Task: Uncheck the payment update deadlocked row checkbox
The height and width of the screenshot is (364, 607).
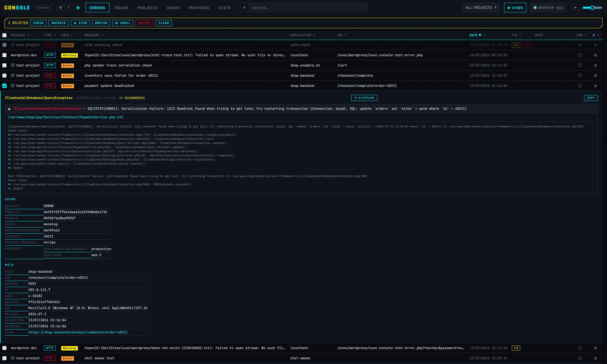Action: pos(4,86)
